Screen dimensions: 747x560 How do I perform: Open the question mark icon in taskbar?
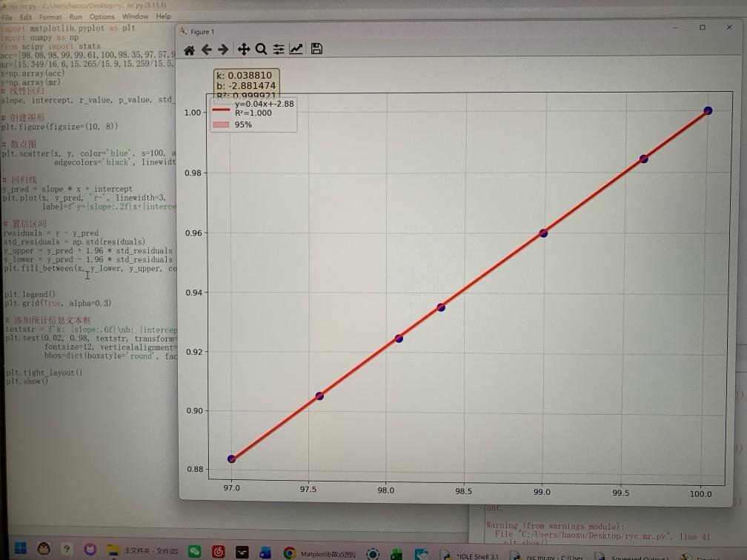click(67, 549)
